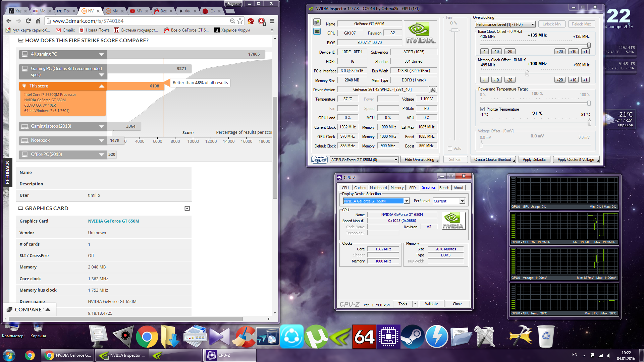This screenshot has height=362, width=644.
Task: Click the Memory Clock Offset slider handle
Action: coord(527,73)
